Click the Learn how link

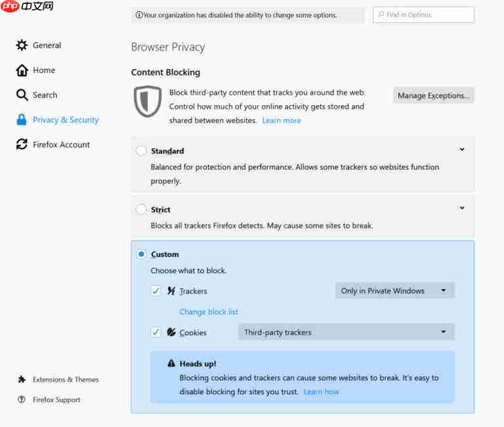point(321,392)
